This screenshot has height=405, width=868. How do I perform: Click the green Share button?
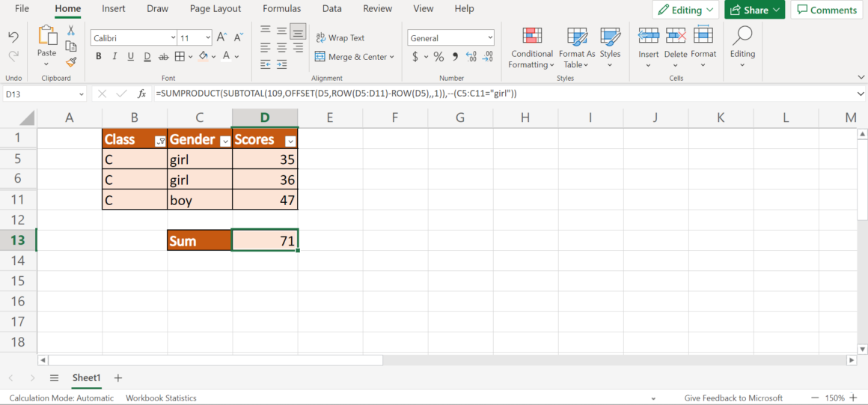pos(754,10)
